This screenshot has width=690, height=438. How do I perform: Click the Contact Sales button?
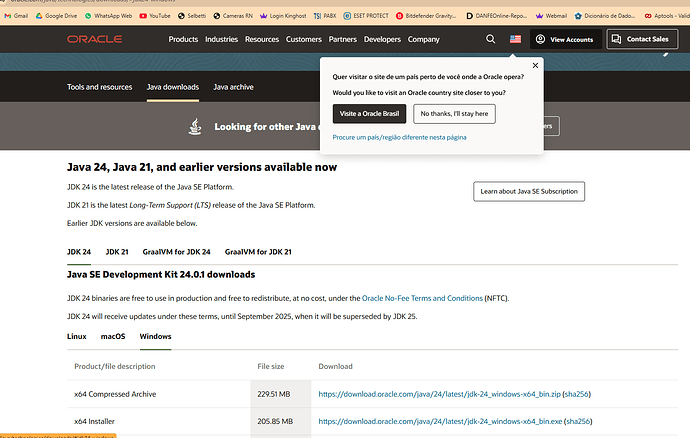pyautogui.click(x=642, y=39)
